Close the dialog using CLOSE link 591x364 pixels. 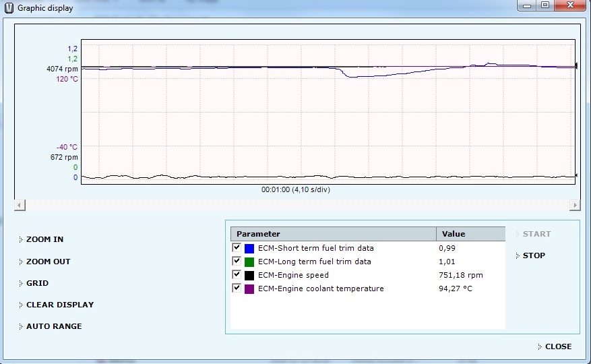point(557,346)
